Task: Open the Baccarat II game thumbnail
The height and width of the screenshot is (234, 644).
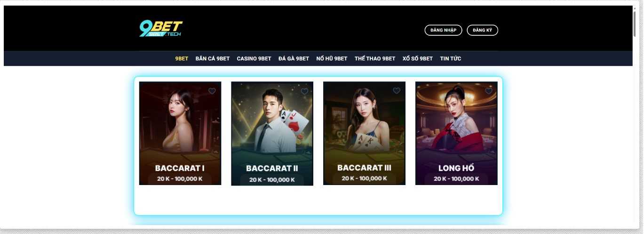Action: click(x=272, y=134)
